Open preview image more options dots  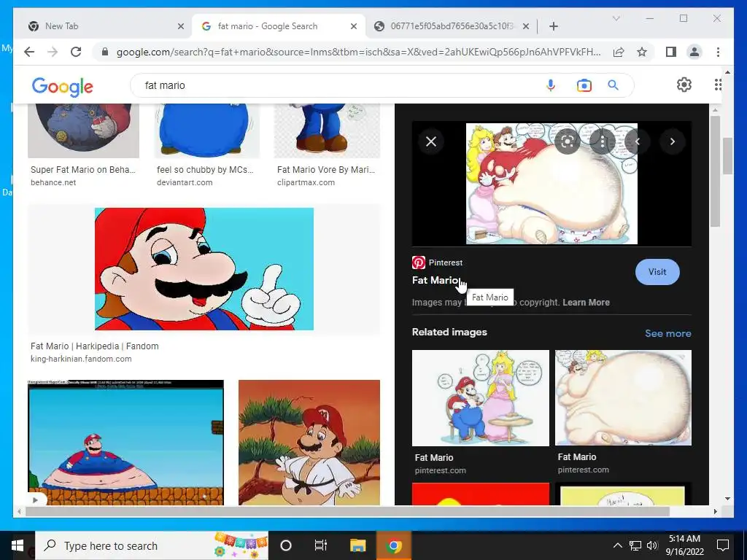[x=603, y=141]
